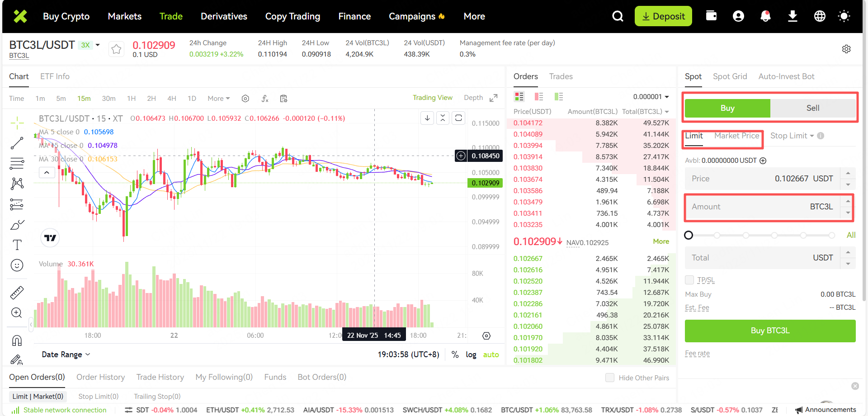The width and height of the screenshot is (868, 416).
Task: Switch to the ETF Info tab
Action: (55, 76)
